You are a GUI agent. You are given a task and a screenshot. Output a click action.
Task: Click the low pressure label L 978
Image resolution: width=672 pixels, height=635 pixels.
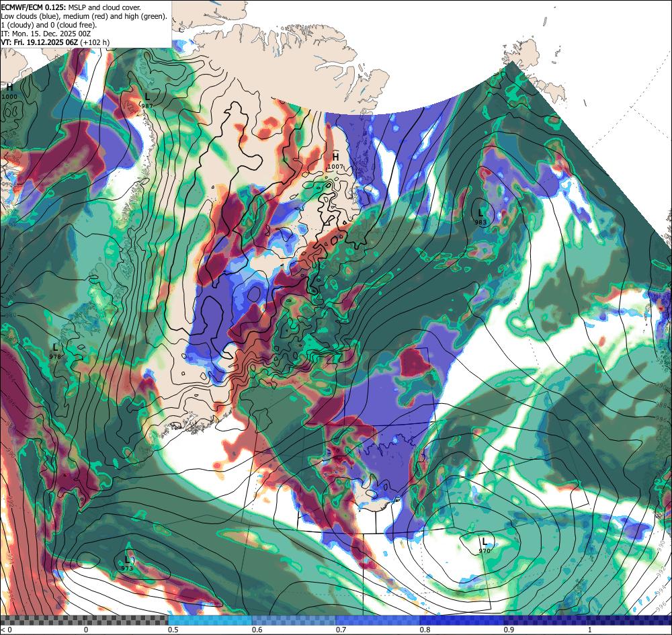pyautogui.click(x=55, y=351)
